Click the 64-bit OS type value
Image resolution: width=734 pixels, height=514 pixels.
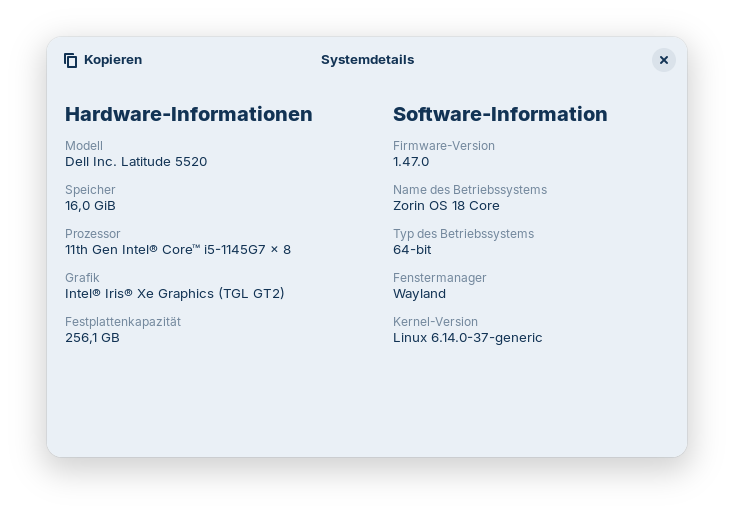click(x=412, y=249)
